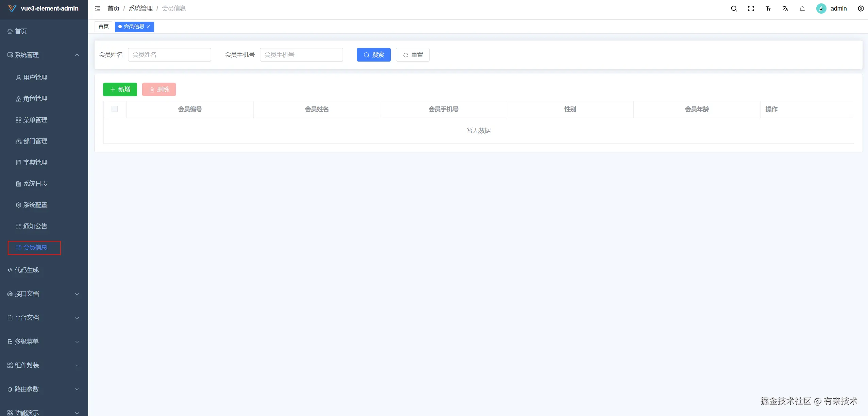Viewport: 868px width, 416px height.
Task: Click the green 新增 button
Action: pyautogui.click(x=120, y=89)
